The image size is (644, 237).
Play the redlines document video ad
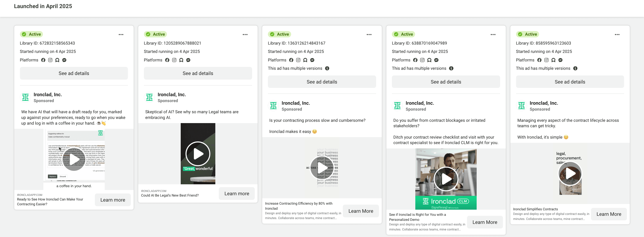[74, 159]
